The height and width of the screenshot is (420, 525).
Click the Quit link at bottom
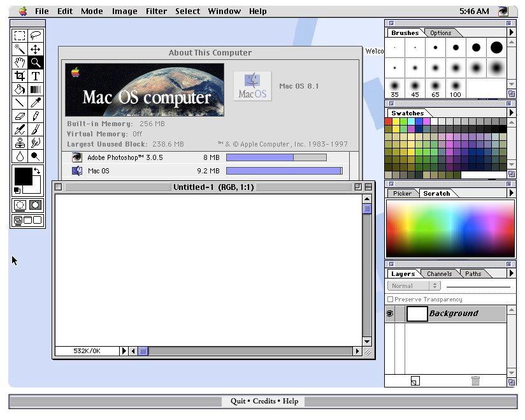(238, 401)
